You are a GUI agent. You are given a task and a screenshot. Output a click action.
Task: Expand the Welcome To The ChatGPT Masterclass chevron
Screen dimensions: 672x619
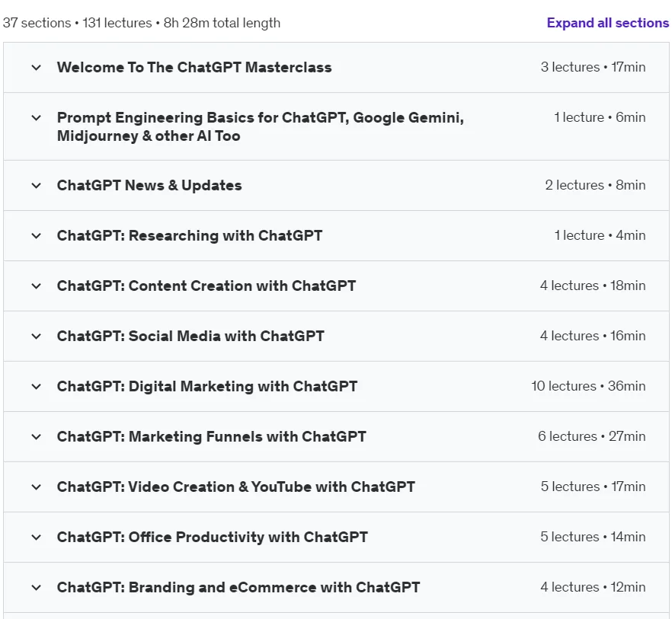point(37,68)
